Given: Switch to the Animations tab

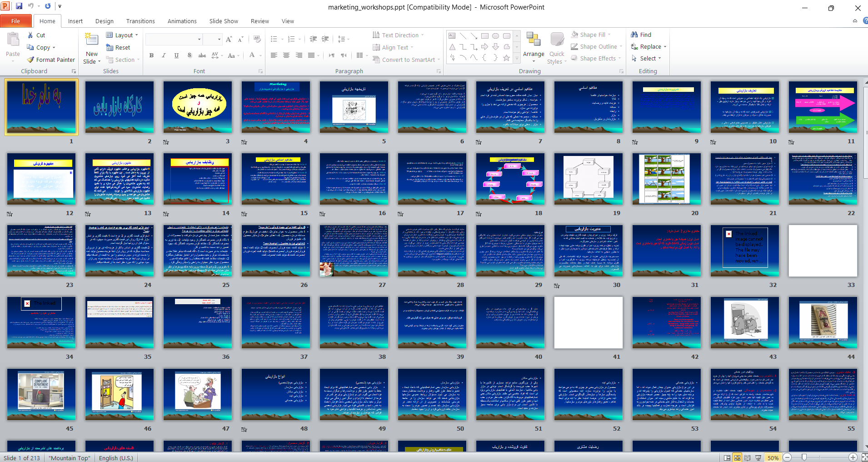Looking at the screenshot, I should [182, 21].
